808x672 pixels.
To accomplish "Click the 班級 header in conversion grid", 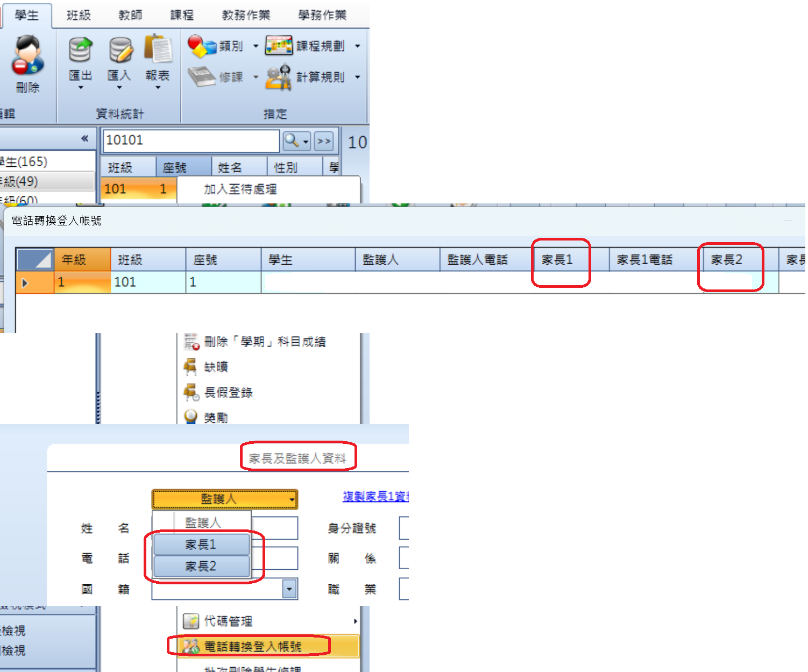I will point(148,259).
